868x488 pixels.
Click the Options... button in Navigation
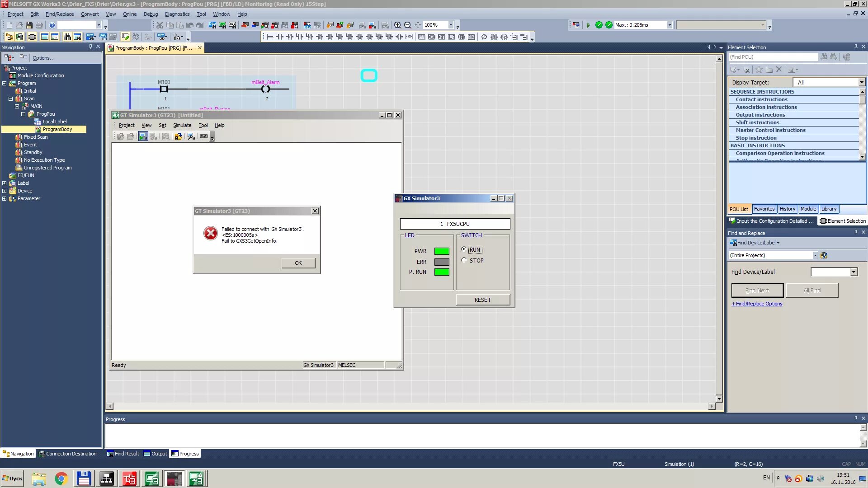click(x=43, y=58)
